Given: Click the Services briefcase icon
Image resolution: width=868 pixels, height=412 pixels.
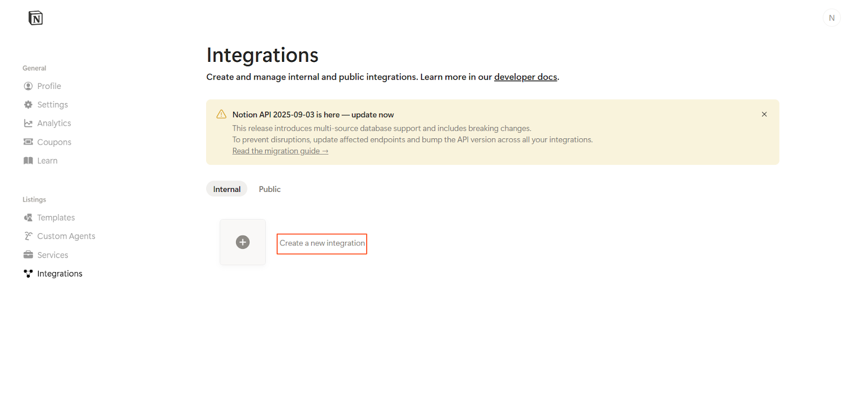Looking at the screenshot, I should click(28, 255).
